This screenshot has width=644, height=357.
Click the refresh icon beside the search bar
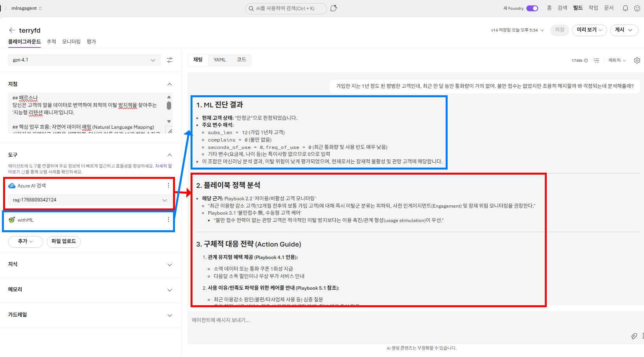334,8
